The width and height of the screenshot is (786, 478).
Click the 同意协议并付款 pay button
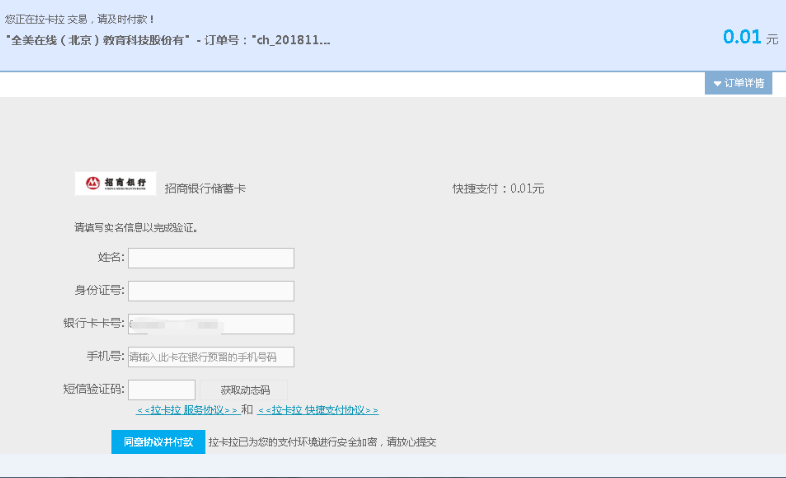(x=158, y=442)
